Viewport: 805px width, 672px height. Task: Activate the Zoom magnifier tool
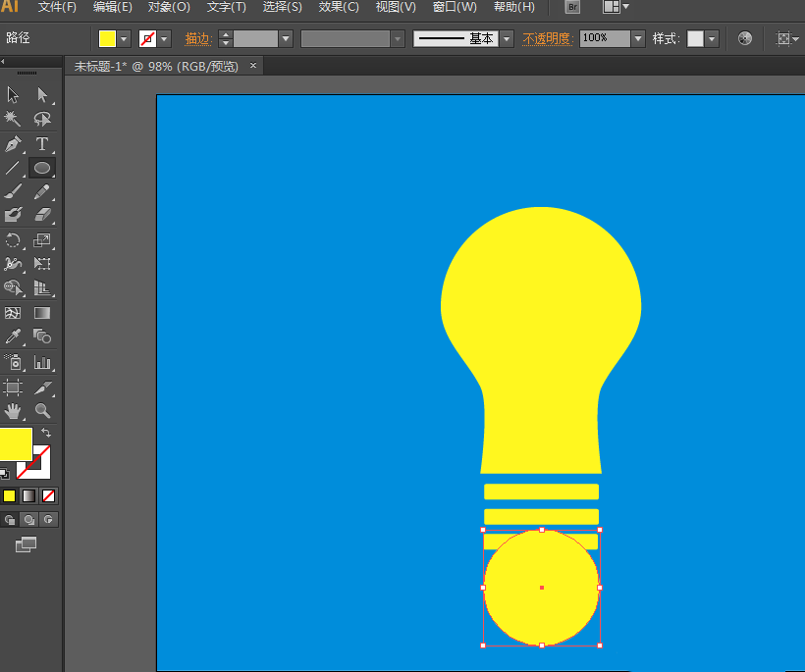[x=42, y=411]
